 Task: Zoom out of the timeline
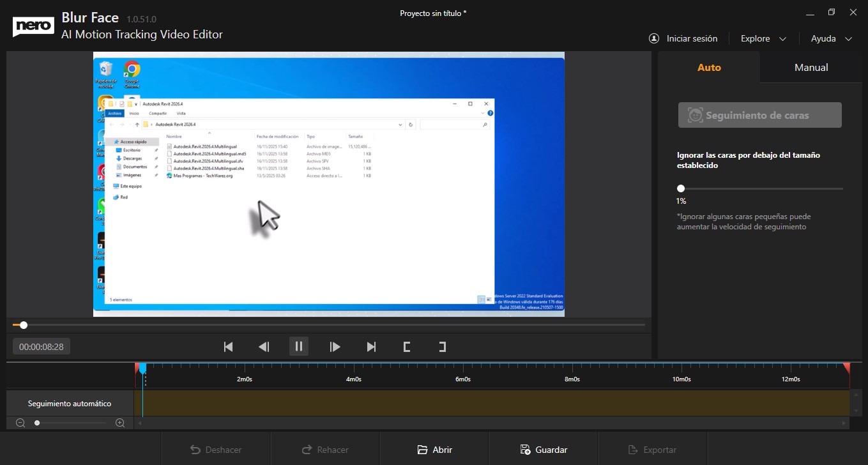point(20,422)
